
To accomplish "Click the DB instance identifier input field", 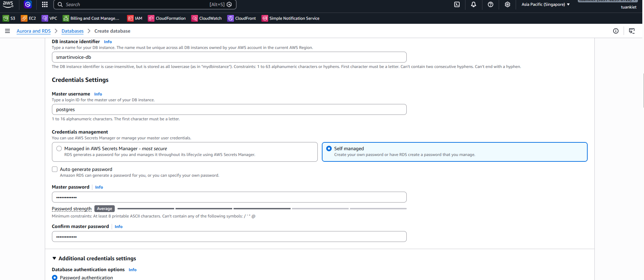I will point(229,57).
